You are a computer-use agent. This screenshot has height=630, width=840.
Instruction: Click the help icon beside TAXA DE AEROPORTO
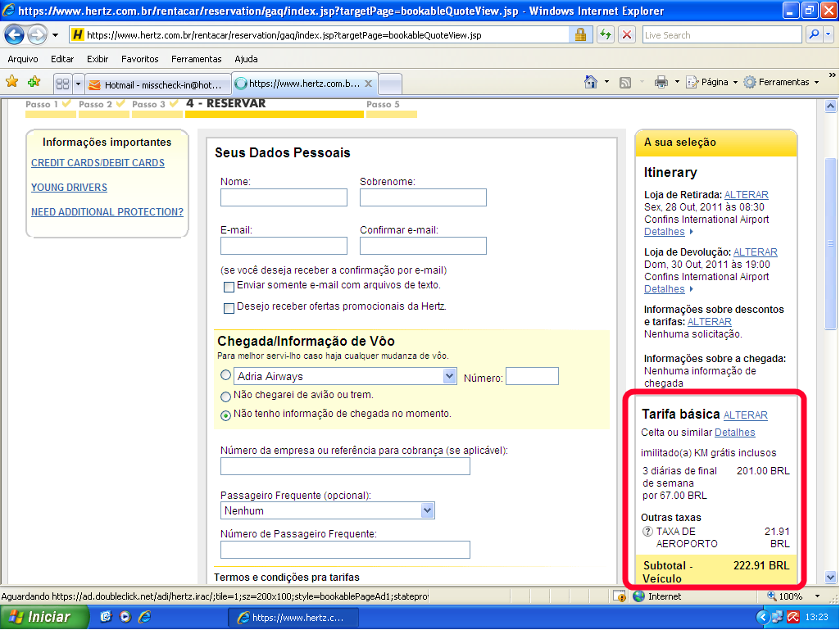tap(648, 532)
